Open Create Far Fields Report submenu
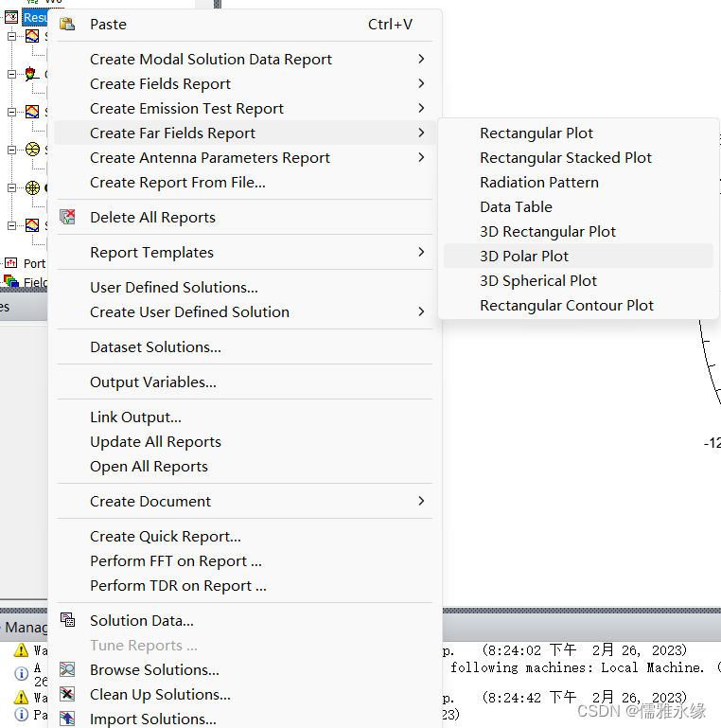The height and width of the screenshot is (728, 721). coord(245,133)
